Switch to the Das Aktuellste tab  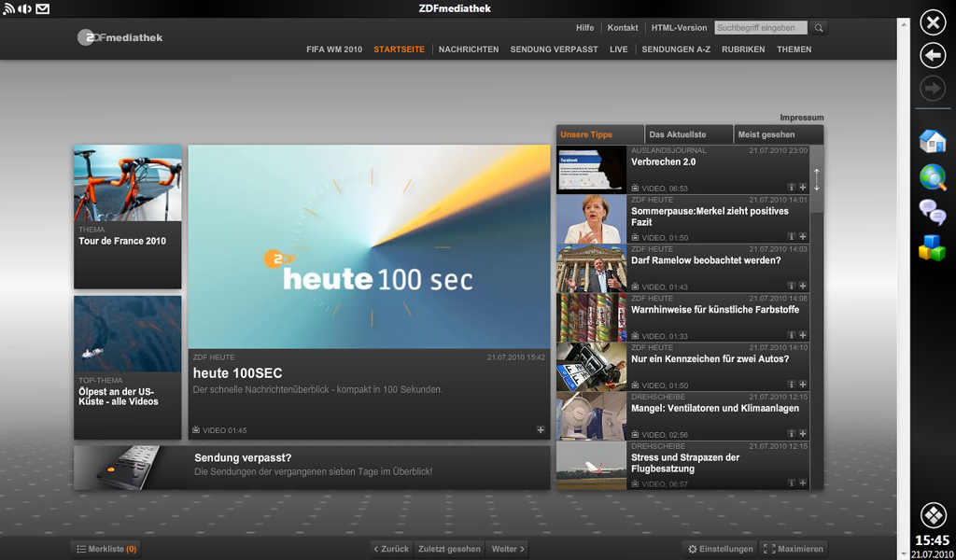pos(688,134)
